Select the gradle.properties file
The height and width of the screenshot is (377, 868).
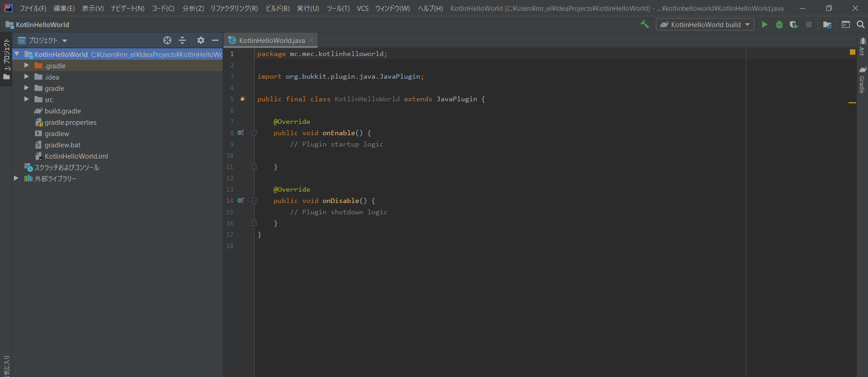[x=70, y=122]
